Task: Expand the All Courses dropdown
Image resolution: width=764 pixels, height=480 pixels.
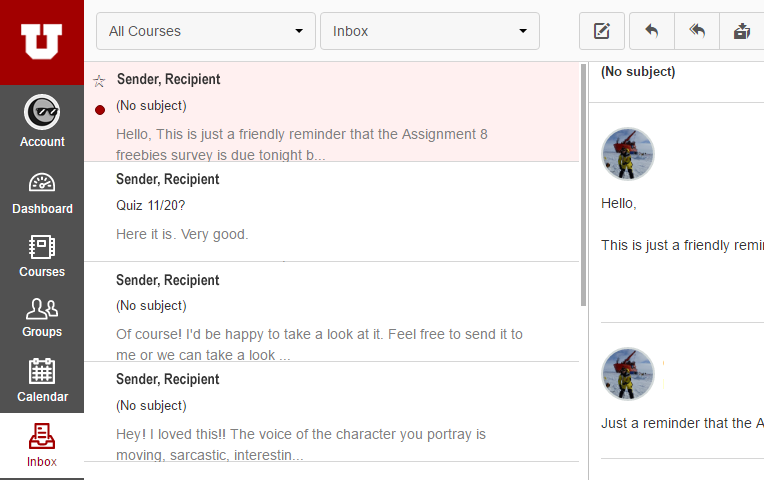Action: click(206, 31)
